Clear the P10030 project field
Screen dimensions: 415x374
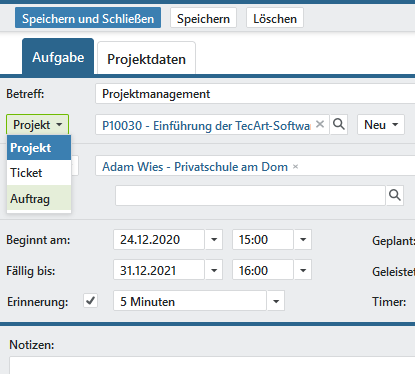[x=320, y=124]
